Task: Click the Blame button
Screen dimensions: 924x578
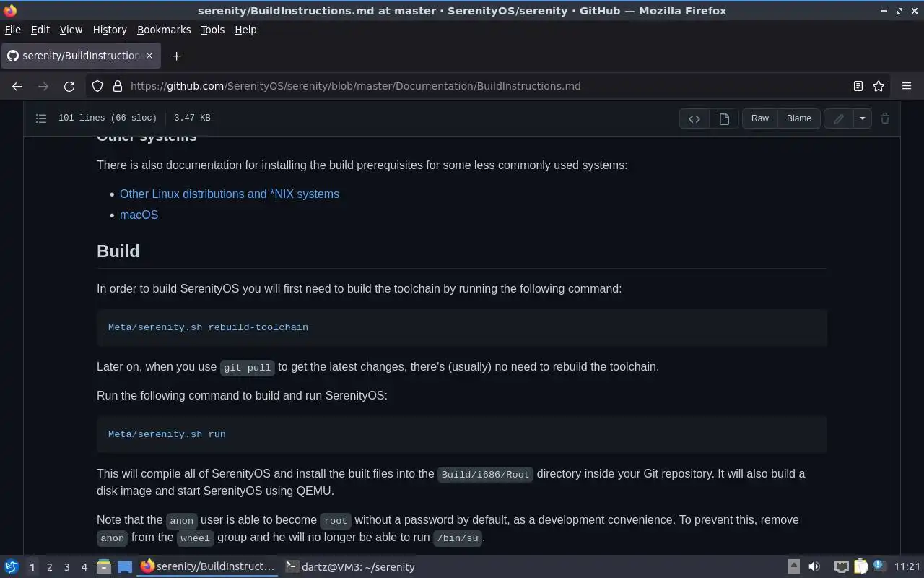Action: click(799, 118)
